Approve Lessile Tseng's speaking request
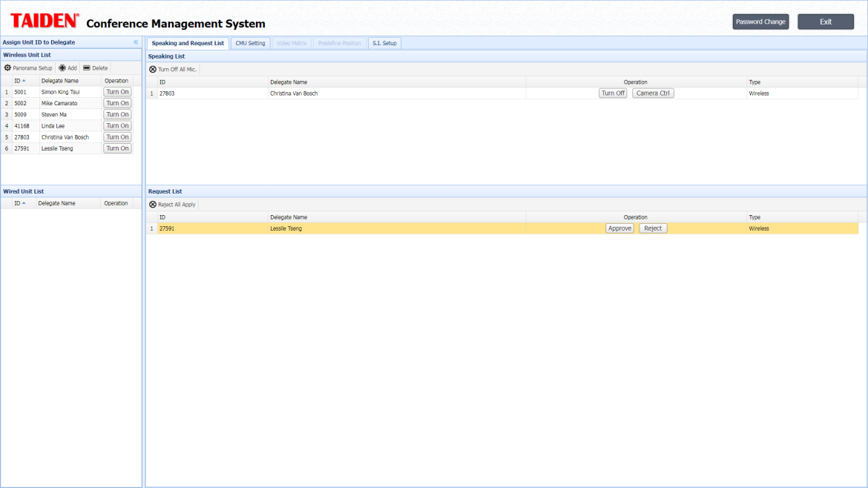 (x=619, y=228)
